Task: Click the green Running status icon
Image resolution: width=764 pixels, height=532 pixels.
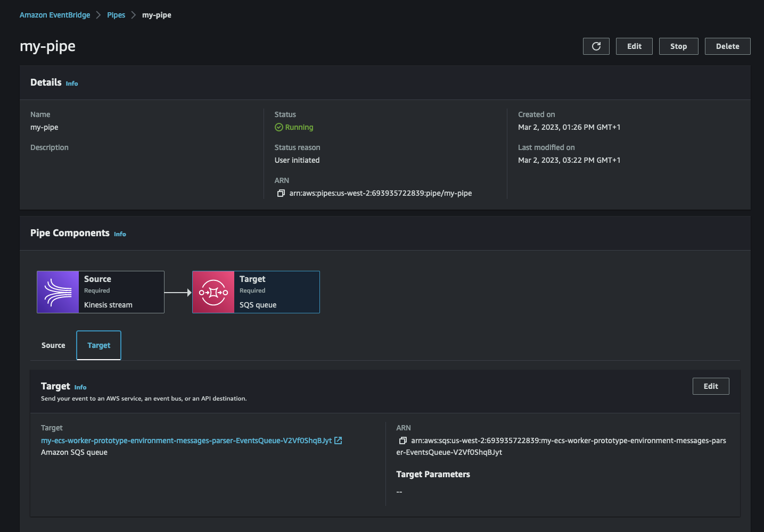Action: [278, 127]
